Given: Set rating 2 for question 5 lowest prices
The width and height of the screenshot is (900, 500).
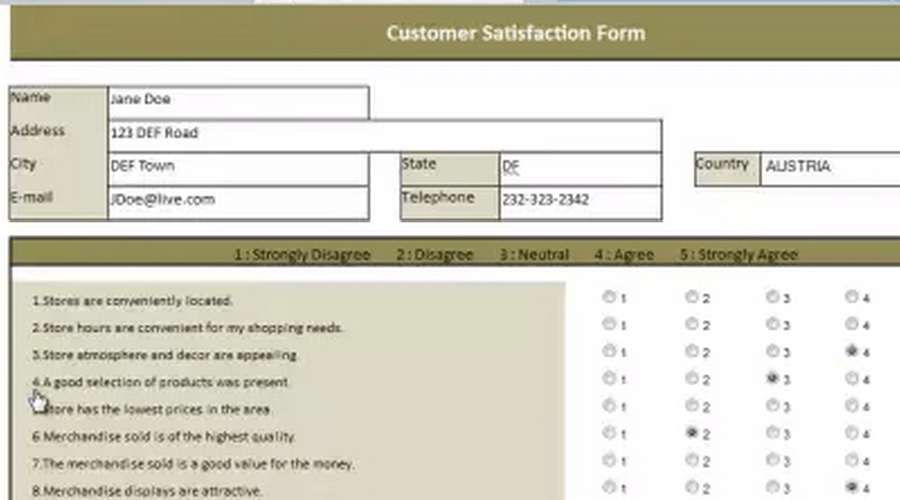Looking at the screenshot, I should point(691,405).
